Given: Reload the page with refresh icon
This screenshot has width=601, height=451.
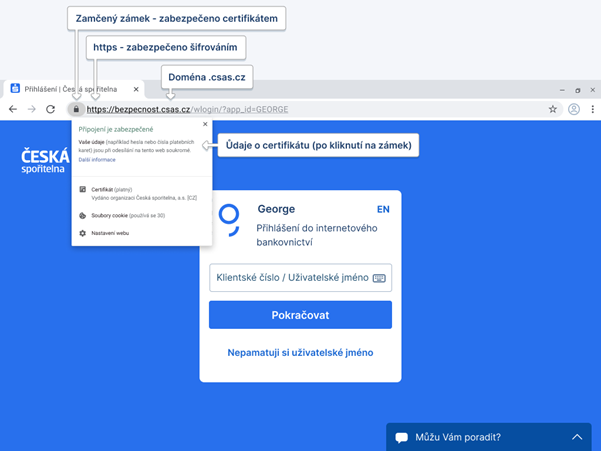Looking at the screenshot, I should (51, 109).
